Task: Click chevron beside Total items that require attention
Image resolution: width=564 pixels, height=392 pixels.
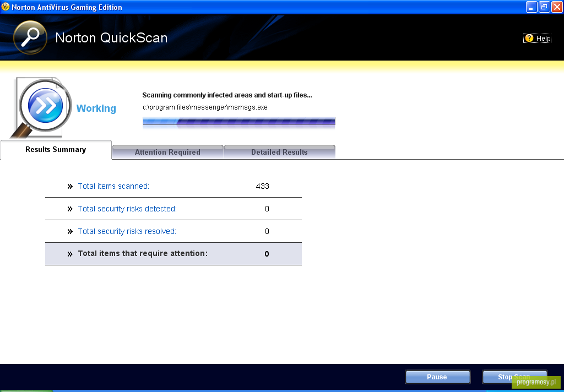Action: [x=70, y=254]
